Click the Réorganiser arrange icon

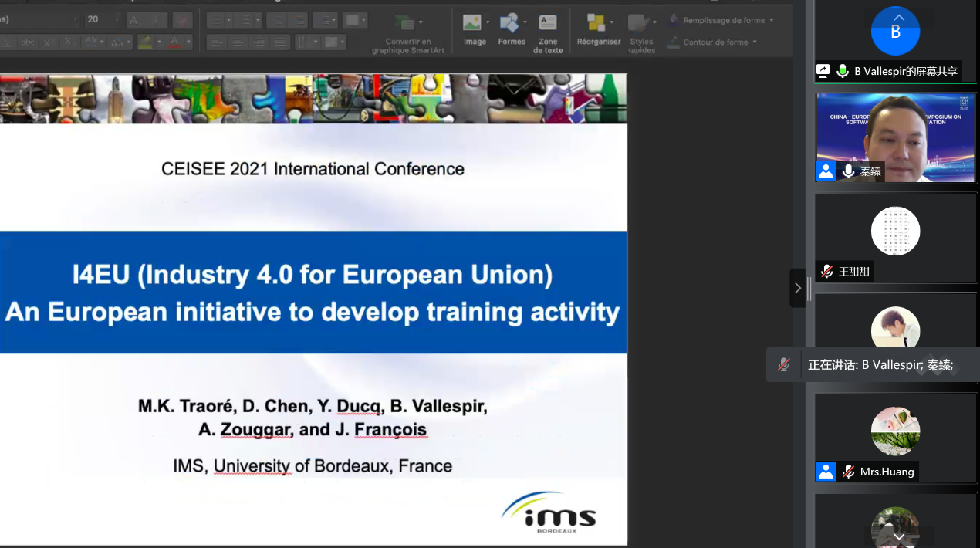click(x=596, y=23)
